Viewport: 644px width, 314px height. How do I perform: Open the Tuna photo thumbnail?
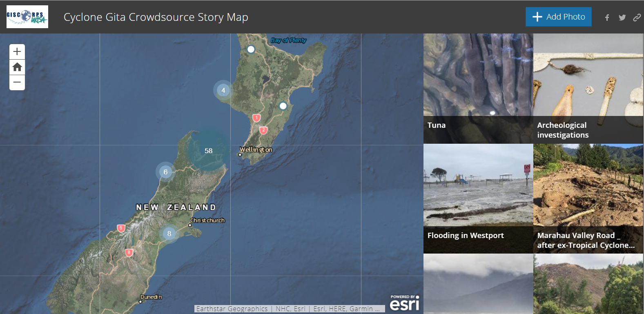[x=478, y=88]
